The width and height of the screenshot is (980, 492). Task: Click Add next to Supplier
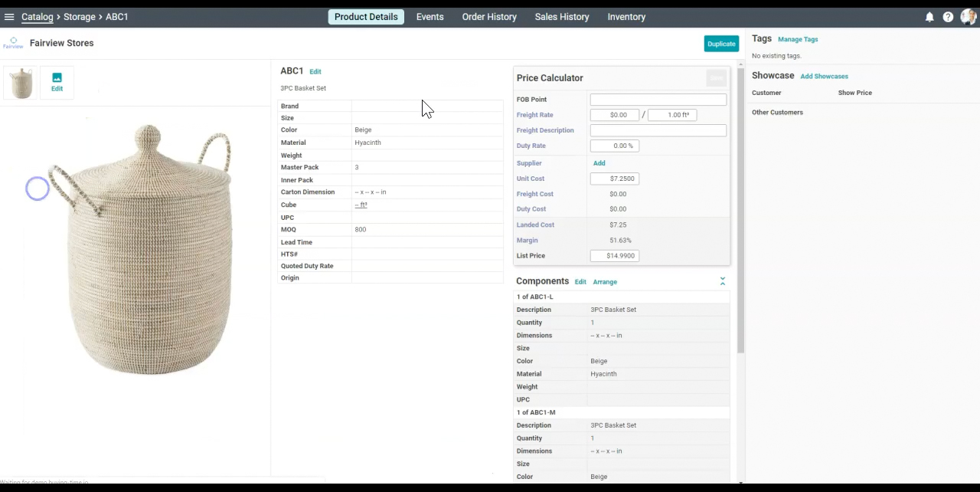[x=599, y=163]
